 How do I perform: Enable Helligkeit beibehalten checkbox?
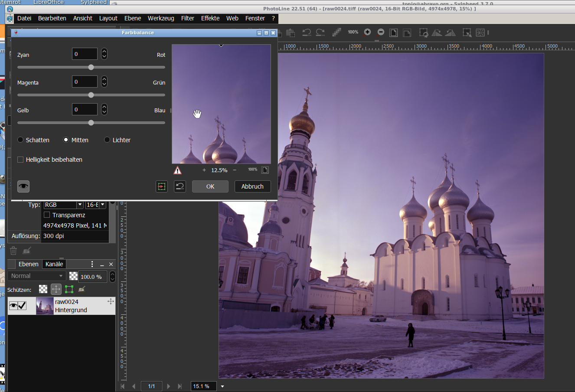(20, 160)
